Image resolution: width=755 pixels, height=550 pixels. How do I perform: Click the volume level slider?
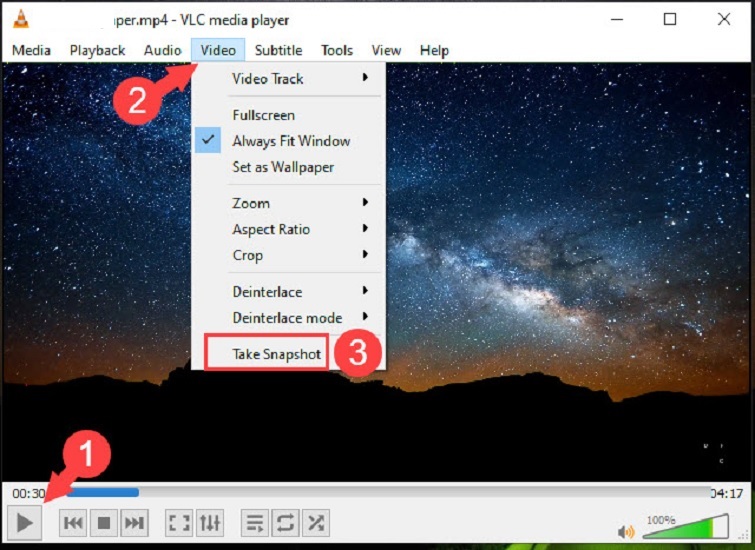(x=685, y=527)
